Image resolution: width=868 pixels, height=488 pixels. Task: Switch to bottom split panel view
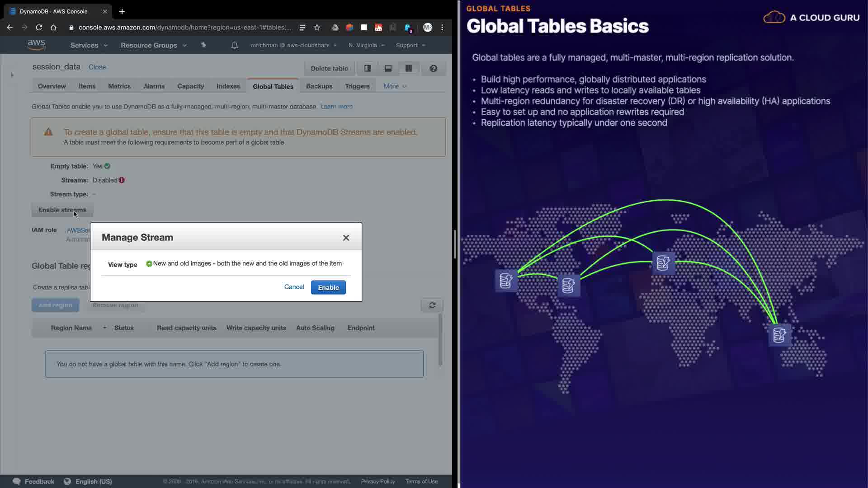click(x=388, y=68)
